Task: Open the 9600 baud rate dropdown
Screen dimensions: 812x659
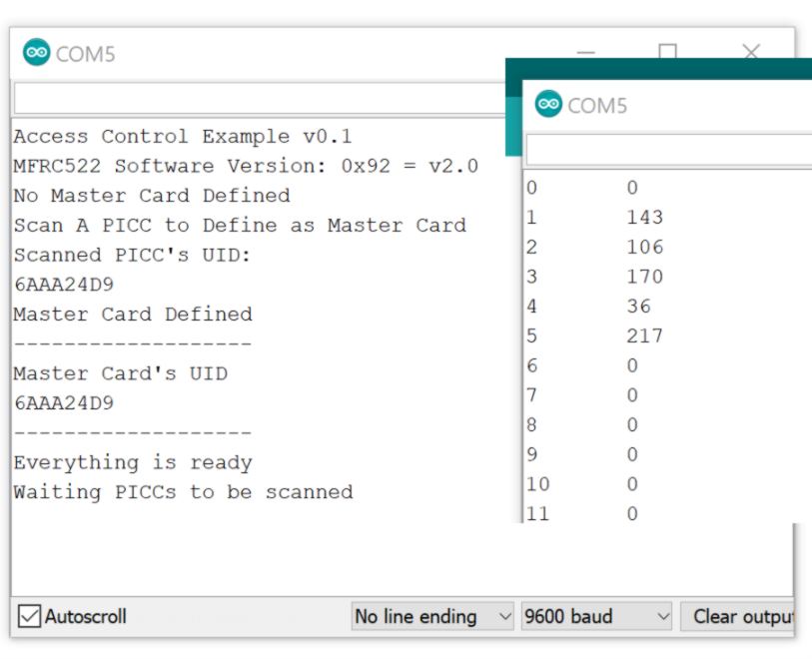Action: click(596, 616)
